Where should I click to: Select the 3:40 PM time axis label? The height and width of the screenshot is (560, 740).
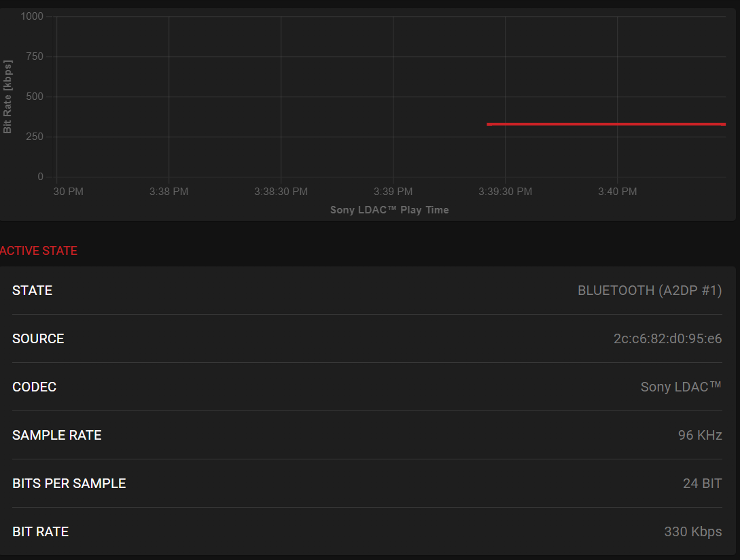coord(617,192)
